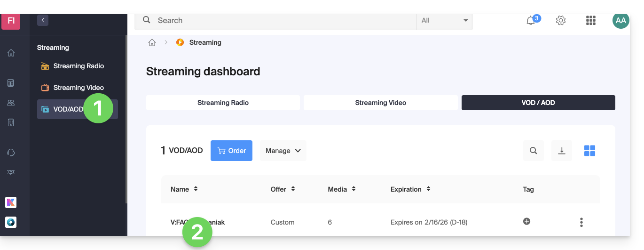Open the headset support icon in sidebar
644x250 pixels.
(x=11, y=152)
